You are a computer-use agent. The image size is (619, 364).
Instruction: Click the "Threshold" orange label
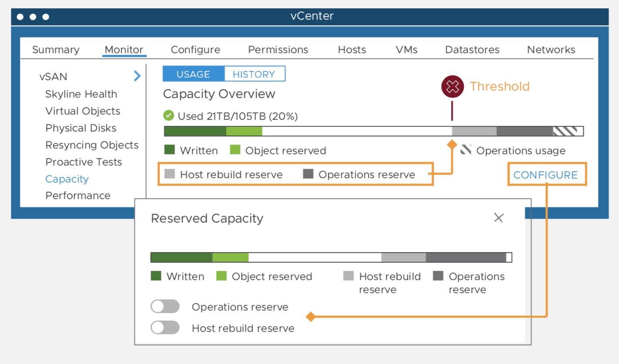click(x=500, y=86)
